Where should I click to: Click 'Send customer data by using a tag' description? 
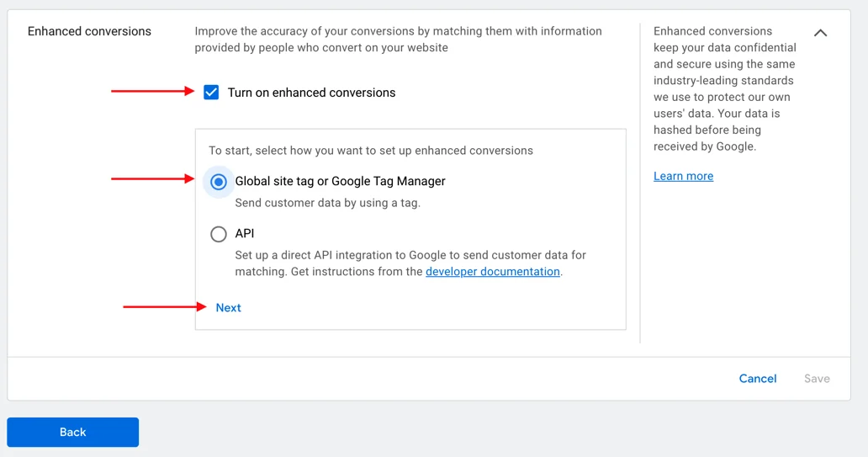(x=327, y=203)
